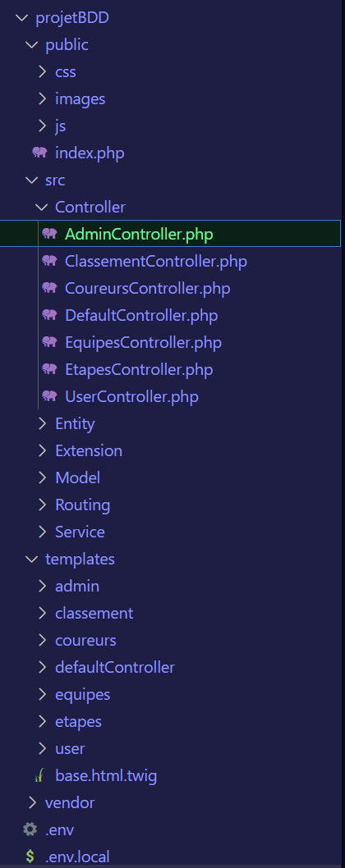Open CoureursController.php file

(148, 288)
